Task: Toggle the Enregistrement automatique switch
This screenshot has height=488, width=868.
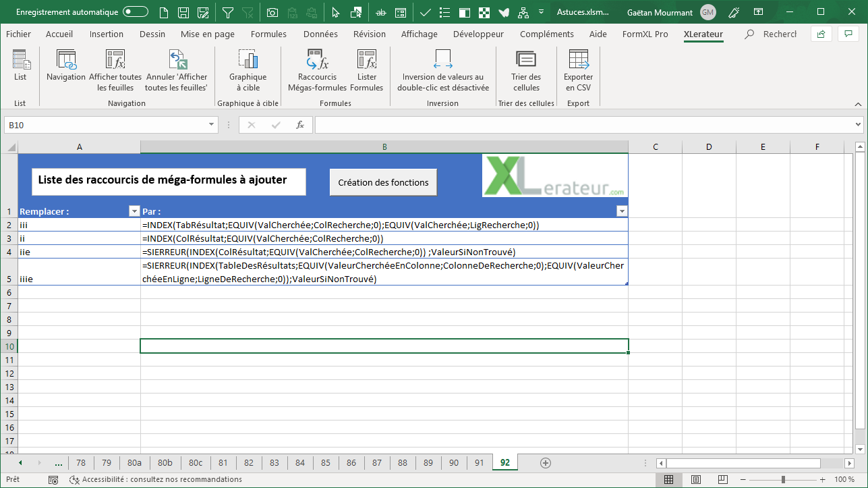Action: click(x=136, y=12)
